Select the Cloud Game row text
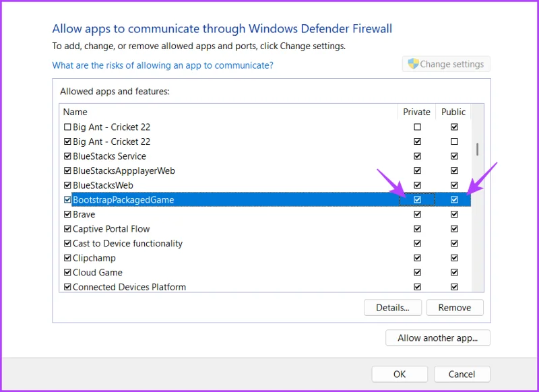Viewport: 539px width, 392px height. [98, 272]
